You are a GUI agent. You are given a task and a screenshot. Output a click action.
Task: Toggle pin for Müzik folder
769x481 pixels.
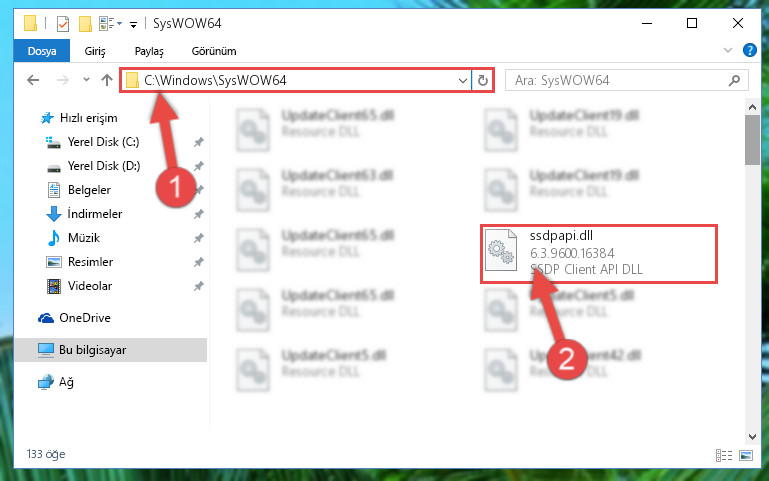click(x=199, y=238)
